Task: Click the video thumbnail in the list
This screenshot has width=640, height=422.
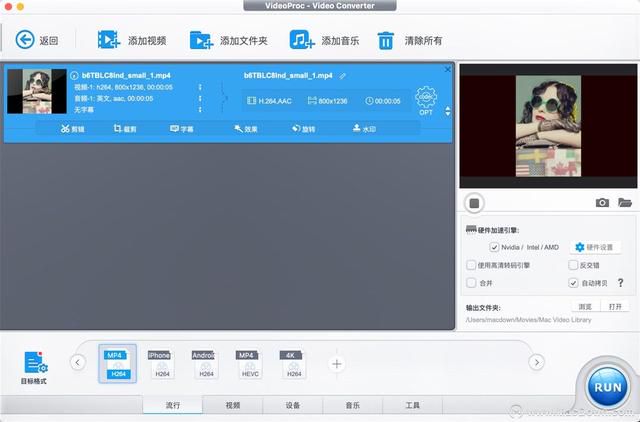Action: coord(37,91)
